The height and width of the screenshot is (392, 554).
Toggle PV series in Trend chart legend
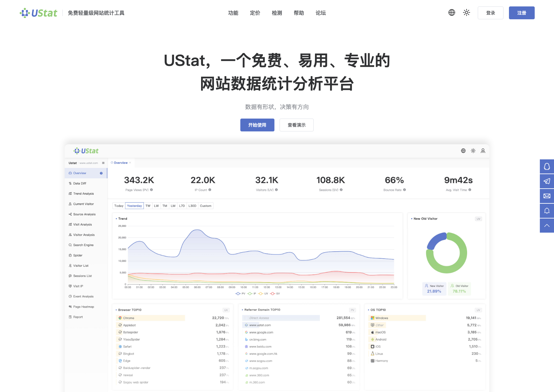click(x=240, y=294)
